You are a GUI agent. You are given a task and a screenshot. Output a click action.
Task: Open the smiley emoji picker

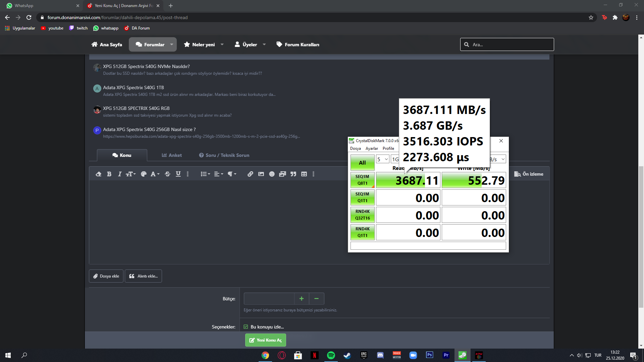coord(272,174)
